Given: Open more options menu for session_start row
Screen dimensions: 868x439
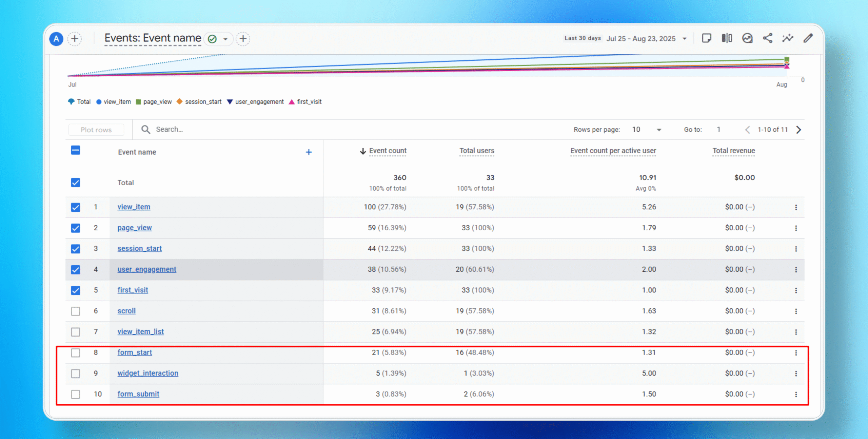Looking at the screenshot, I should point(796,249).
